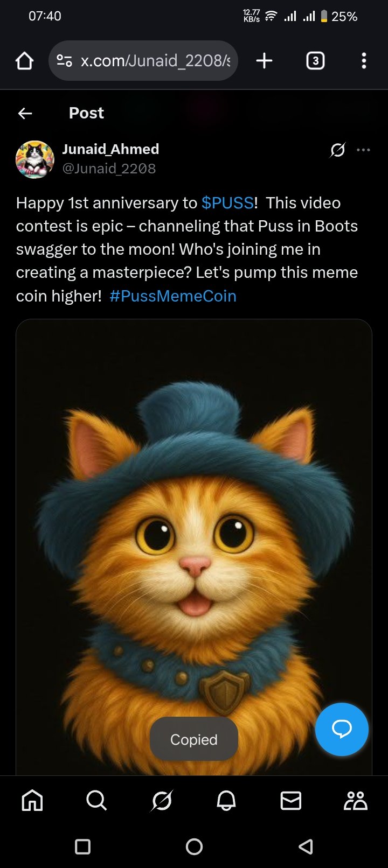Tap the blue reply floating button
The height and width of the screenshot is (868, 388).
point(342,729)
